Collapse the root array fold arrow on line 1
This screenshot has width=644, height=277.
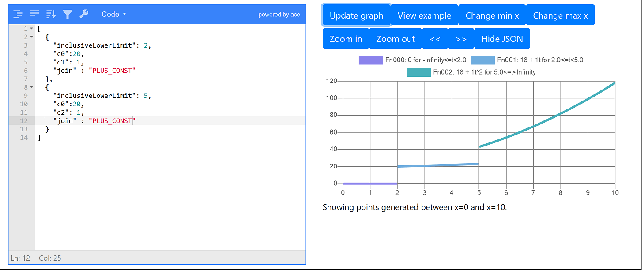pos(31,29)
